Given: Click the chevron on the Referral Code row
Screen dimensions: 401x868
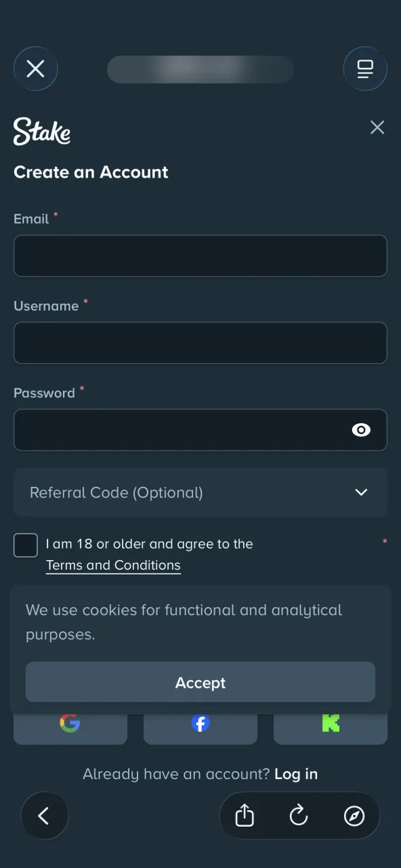Looking at the screenshot, I should point(362,492).
